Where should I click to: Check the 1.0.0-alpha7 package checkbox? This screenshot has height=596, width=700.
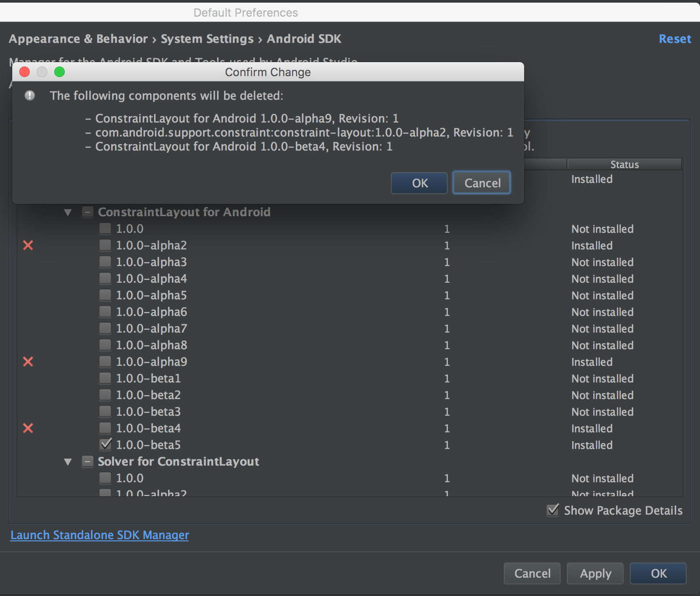point(105,329)
